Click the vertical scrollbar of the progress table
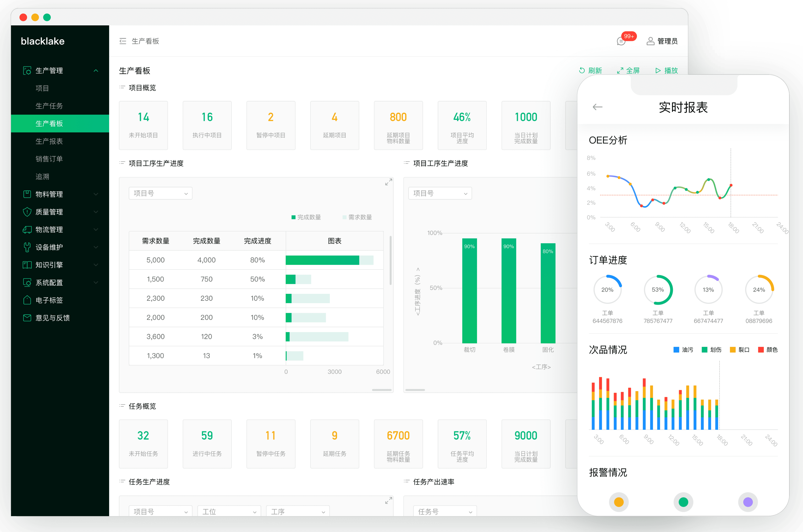Image resolution: width=803 pixels, height=532 pixels. (390, 261)
